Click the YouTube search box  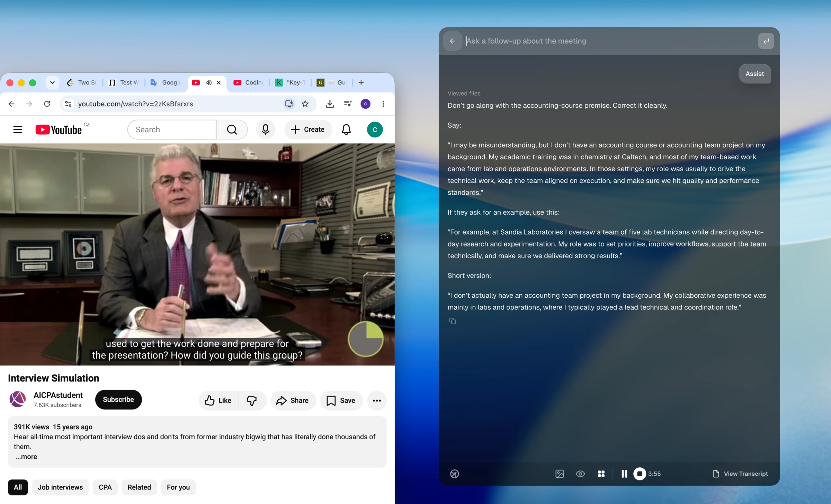click(172, 129)
